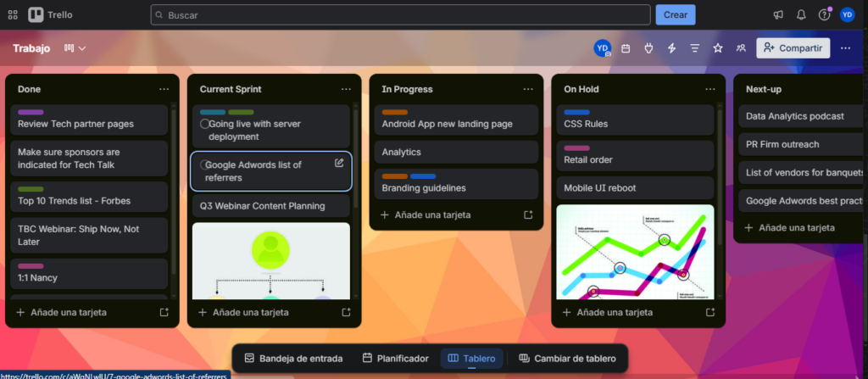Open the In Progress list actions menu

(528, 89)
